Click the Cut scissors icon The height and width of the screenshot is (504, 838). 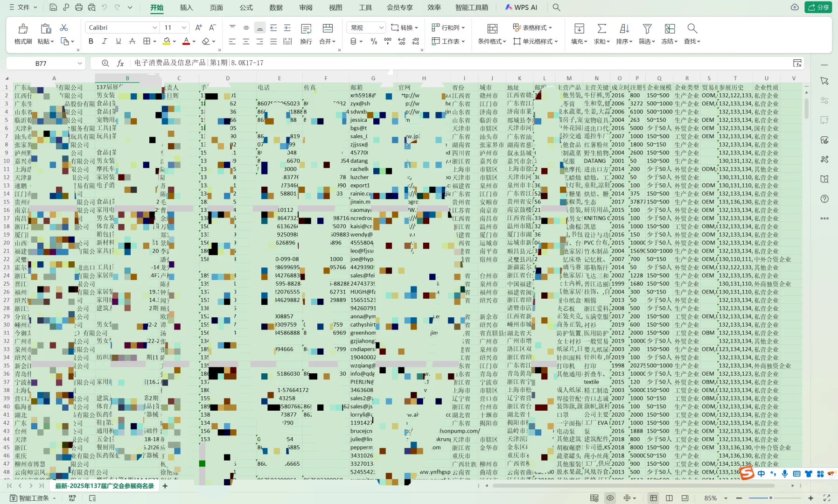64,28
